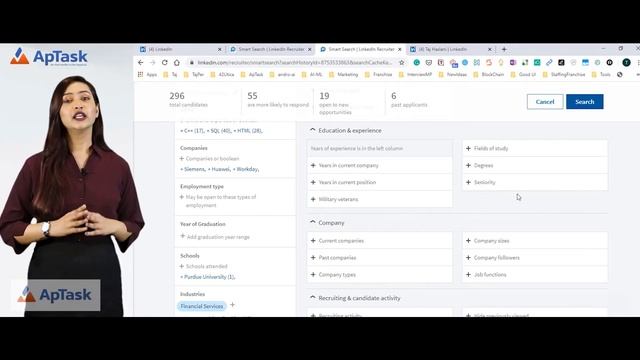Open the Apps grid shortcut in bookmarks bar

pos(148,74)
